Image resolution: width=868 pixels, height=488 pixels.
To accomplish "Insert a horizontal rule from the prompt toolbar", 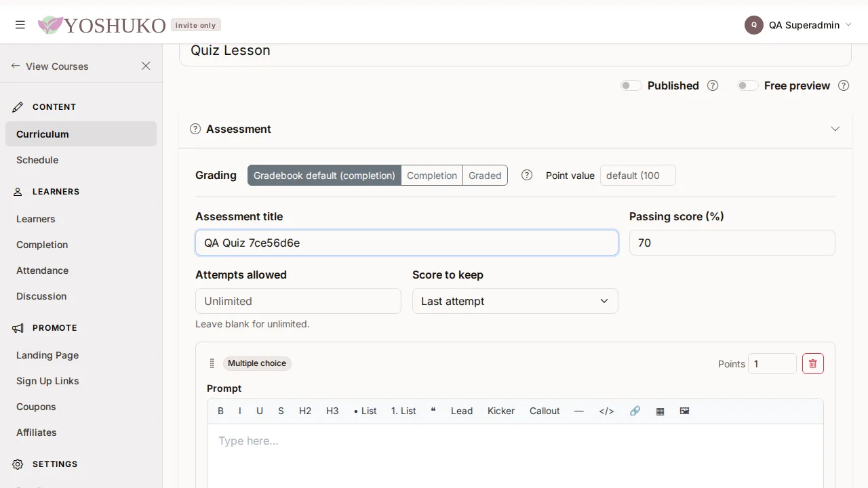I will click(578, 411).
